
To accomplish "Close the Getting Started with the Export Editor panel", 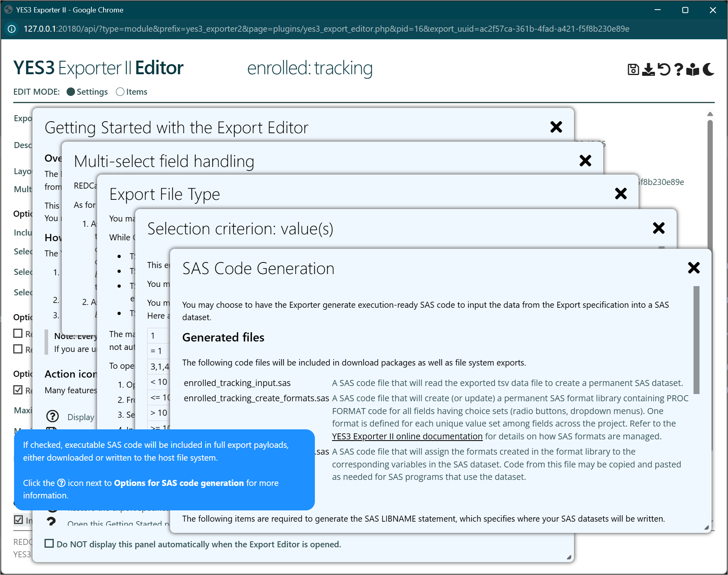I will coord(556,127).
